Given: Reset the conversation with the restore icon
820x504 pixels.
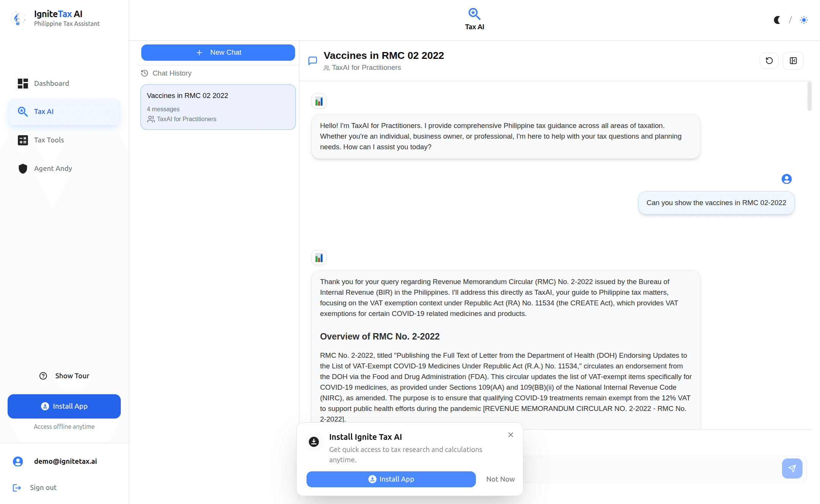Looking at the screenshot, I should click(x=769, y=61).
